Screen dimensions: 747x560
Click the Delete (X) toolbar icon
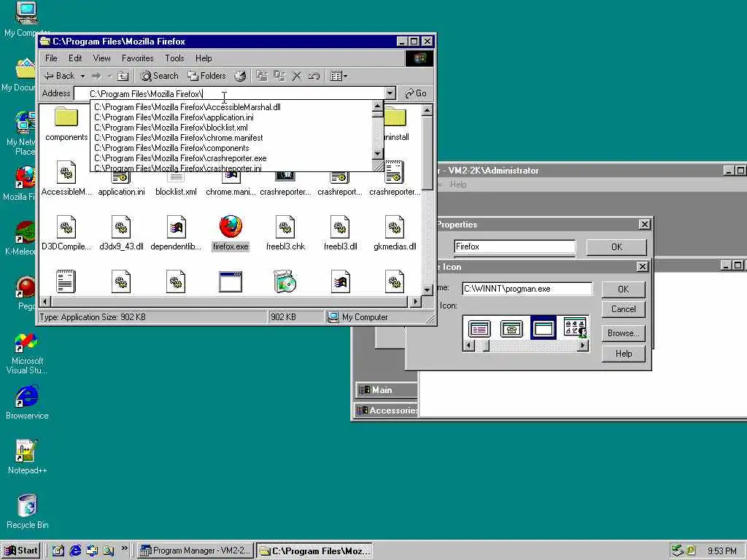click(297, 76)
